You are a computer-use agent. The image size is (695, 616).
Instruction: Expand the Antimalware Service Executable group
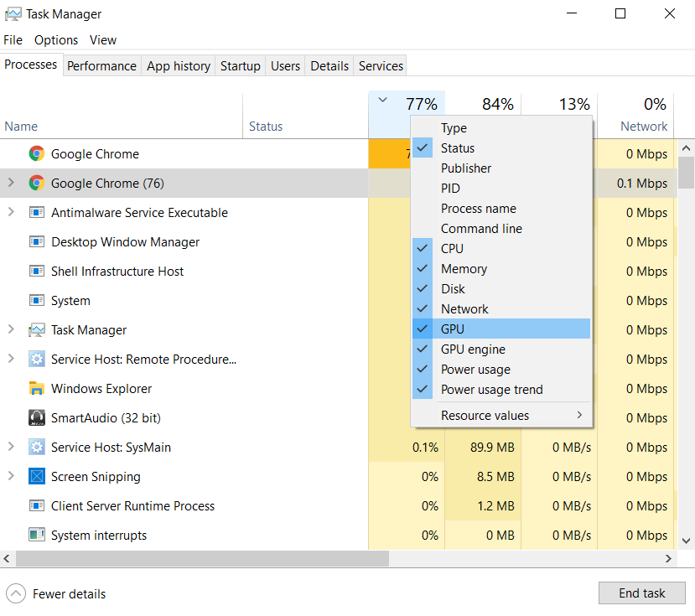tap(11, 213)
